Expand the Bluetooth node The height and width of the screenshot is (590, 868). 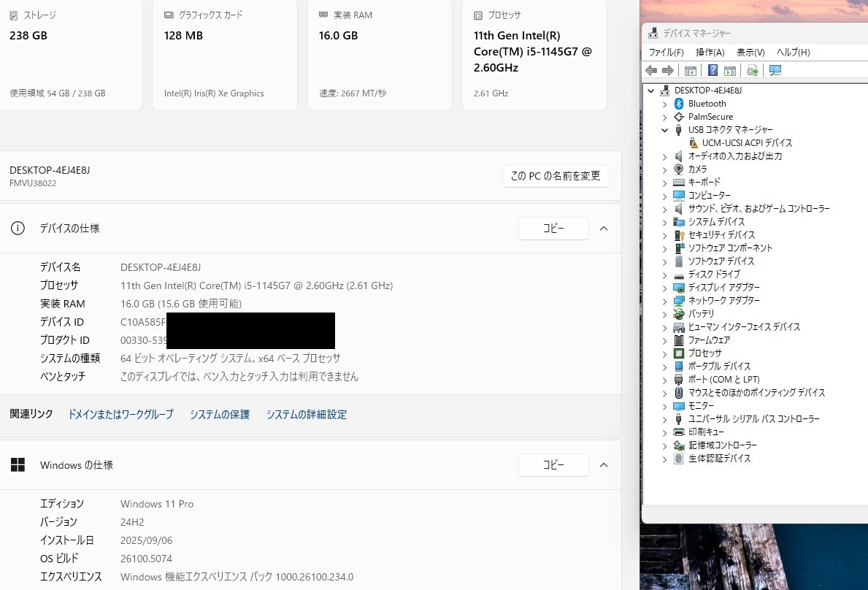point(665,104)
